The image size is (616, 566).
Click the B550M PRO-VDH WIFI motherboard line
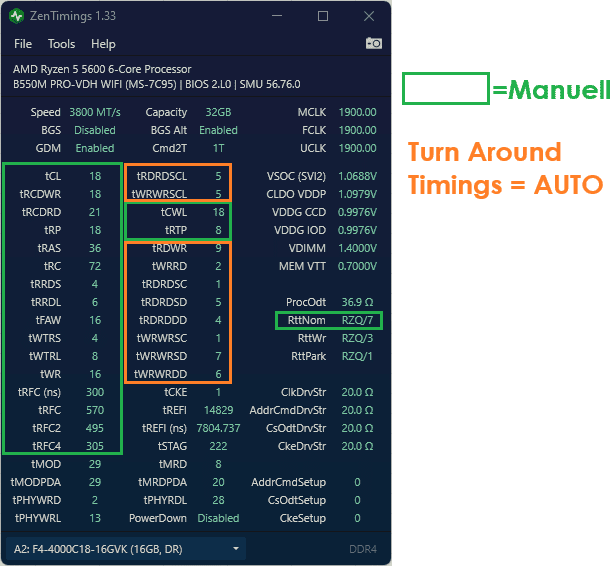coord(157,84)
